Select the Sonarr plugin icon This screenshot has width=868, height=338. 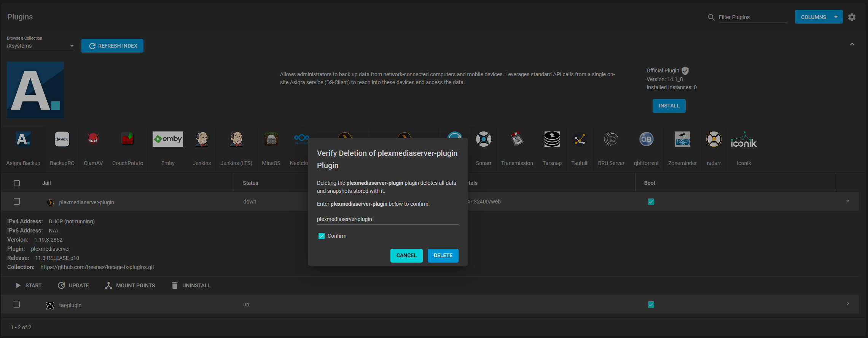tap(484, 139)
